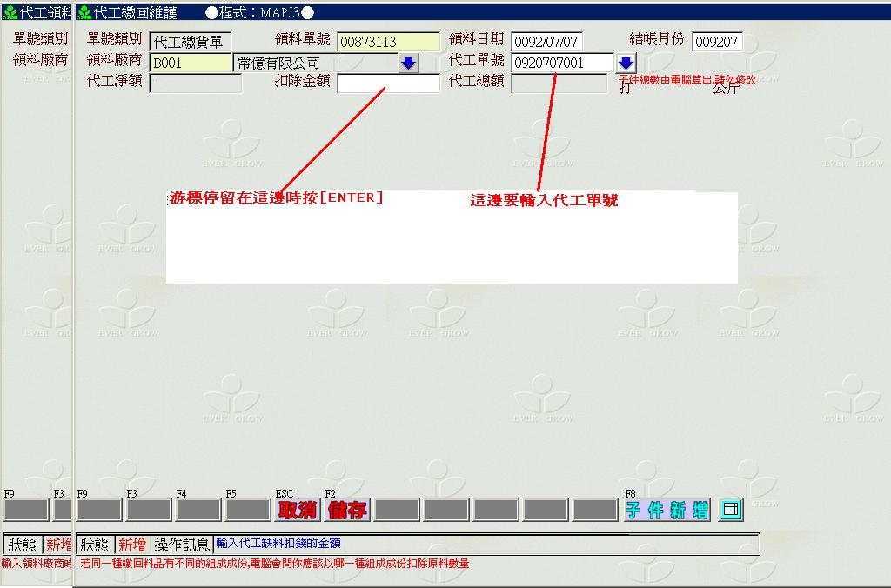
Task: Click the 儲存 (Save) button
Action: (347, 511)
